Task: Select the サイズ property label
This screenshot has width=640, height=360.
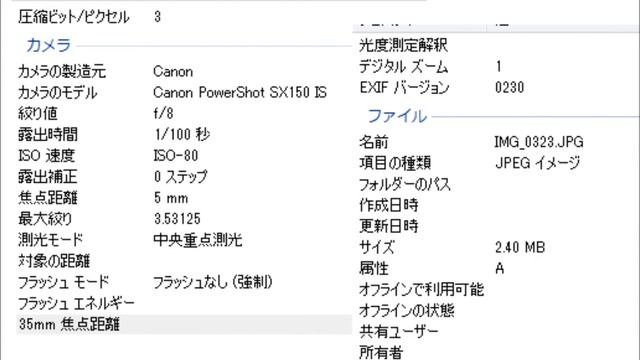Action: pyautogui.click(x=377, y=247)
